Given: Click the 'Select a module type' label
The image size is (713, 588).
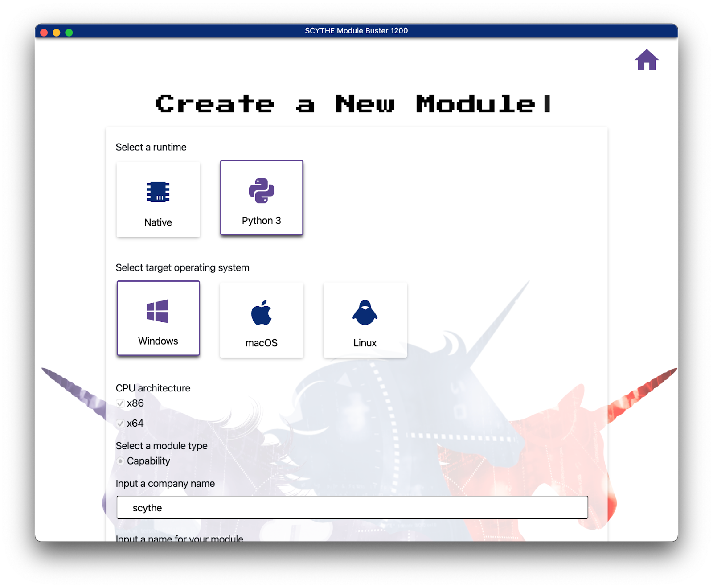Looking at the screenshot, I should click(161, 446).
